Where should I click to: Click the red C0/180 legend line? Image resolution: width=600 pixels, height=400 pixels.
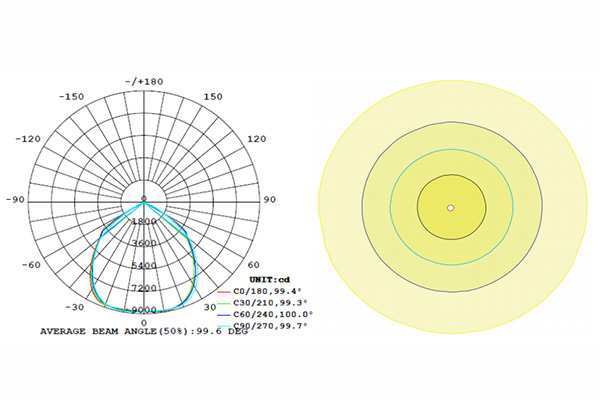[x=224, y=290]
